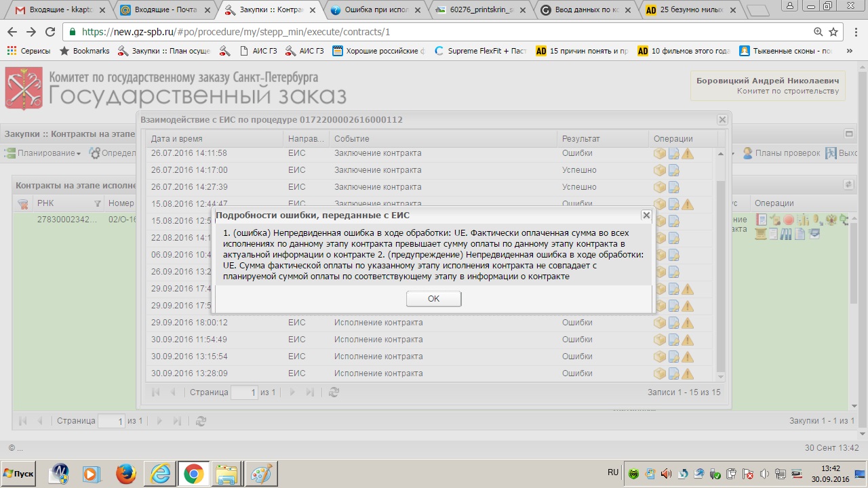Open Windows Пуск start button
Viewport: 868px width, 488px height.
20,473
